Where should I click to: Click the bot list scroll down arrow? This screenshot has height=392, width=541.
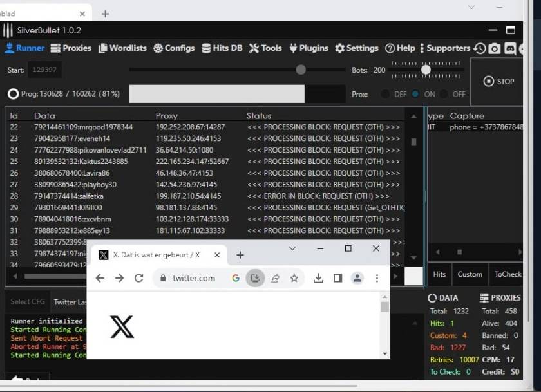[x=413, y=258]
